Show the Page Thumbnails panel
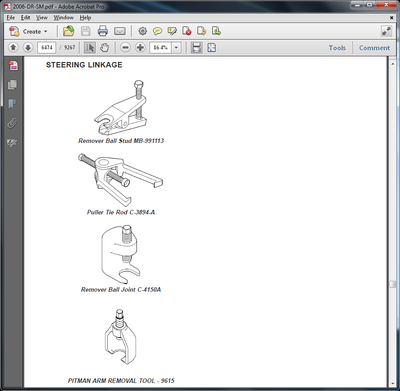Screen dimensions: 400x391 [x=12, y=85]
